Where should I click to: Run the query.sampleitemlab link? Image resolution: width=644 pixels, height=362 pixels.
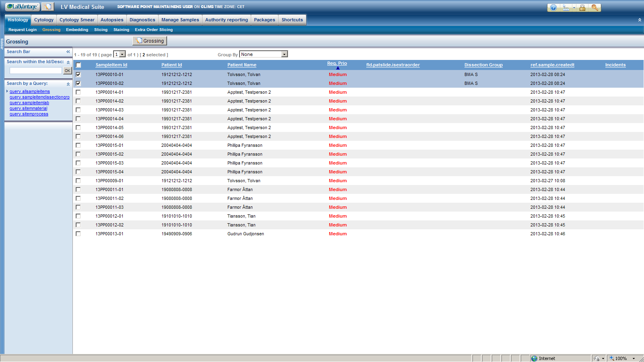click(x=29, y=103)
